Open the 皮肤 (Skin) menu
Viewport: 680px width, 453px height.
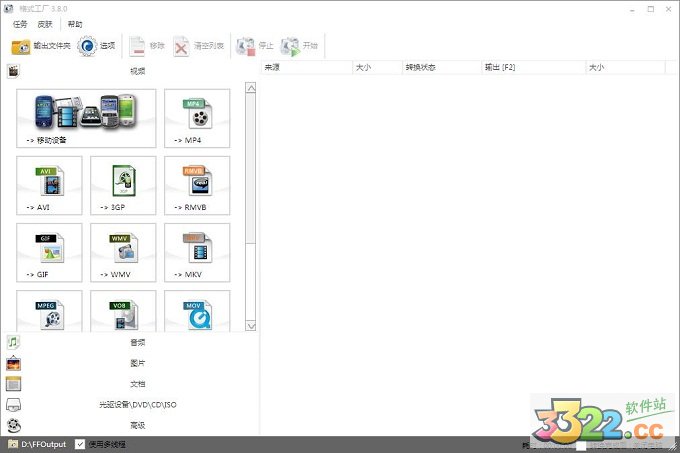point(46,24)
